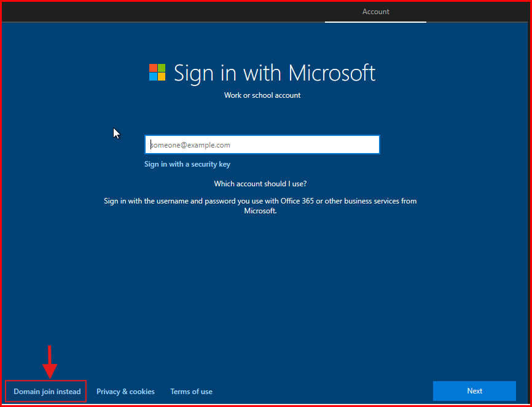Click the 'Work or school account' subtitle
This screenshot has height=407, width=532.
point(262,95)
